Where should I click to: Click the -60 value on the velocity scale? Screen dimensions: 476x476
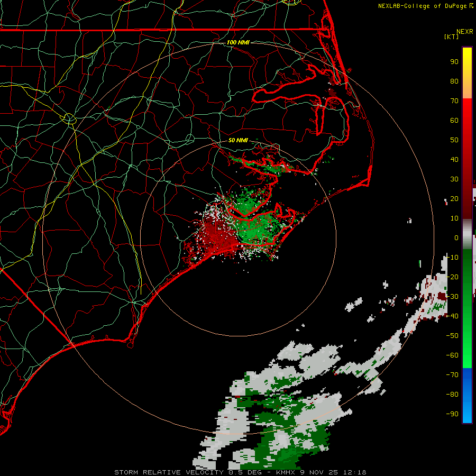[x=452, y=355]
